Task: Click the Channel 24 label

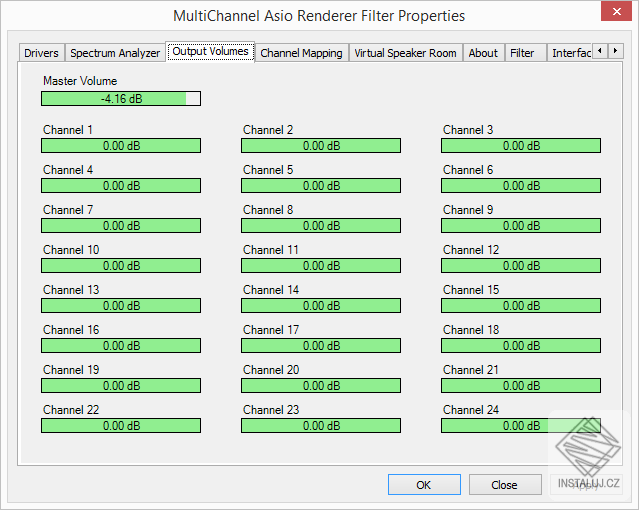Action: 471,409
